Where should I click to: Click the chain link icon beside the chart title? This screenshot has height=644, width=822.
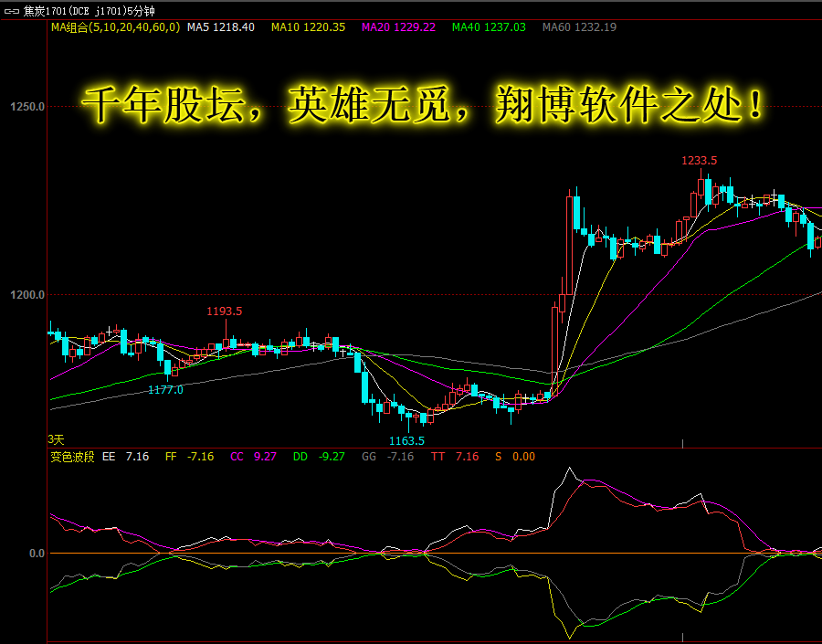click(12, 11)
